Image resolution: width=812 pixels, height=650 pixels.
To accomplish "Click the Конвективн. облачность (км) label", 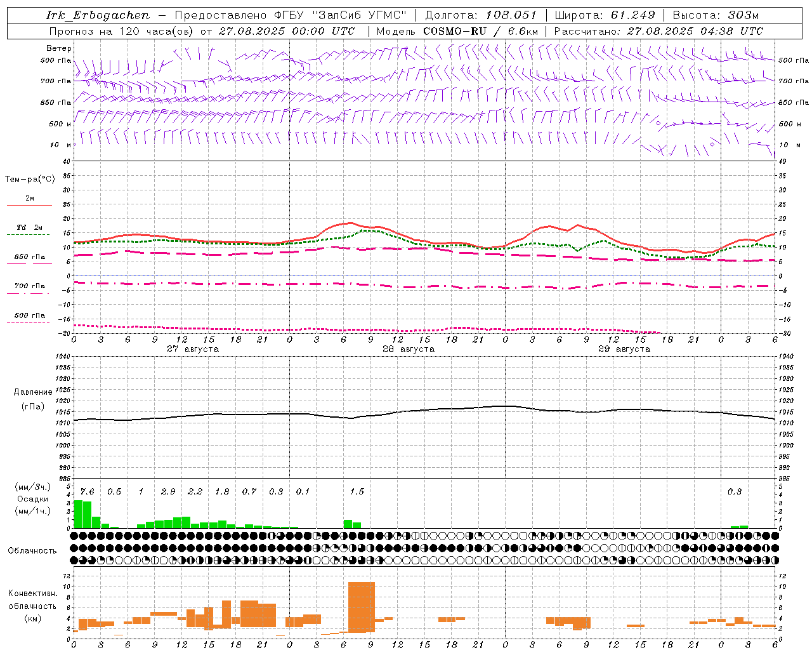I will 32,606.
